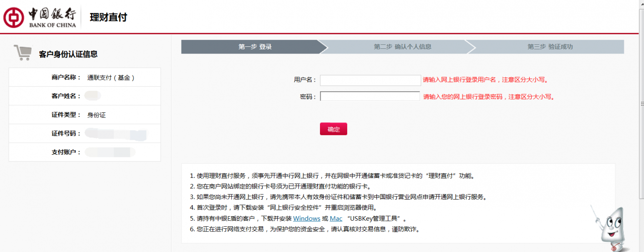The image size is (644, 252).
Task: Select the 第一步 登录 step tab
Action: tap(255, 47)
